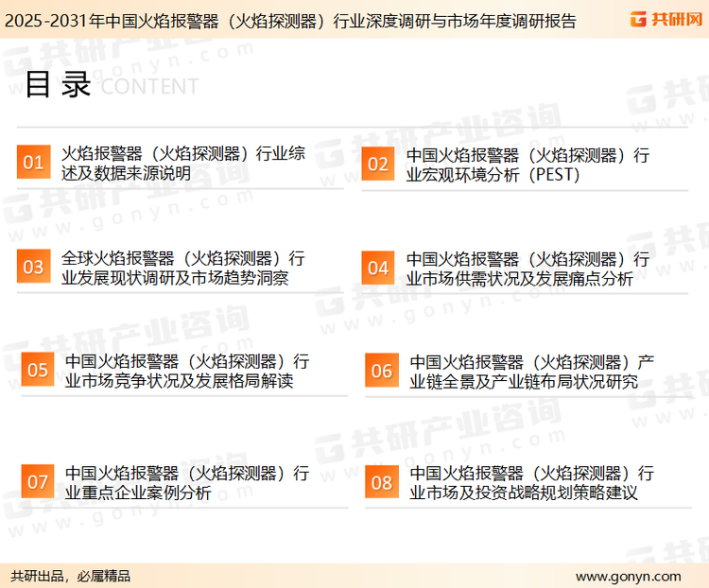
Task: Click the 目录 heading
Action: 59,84
